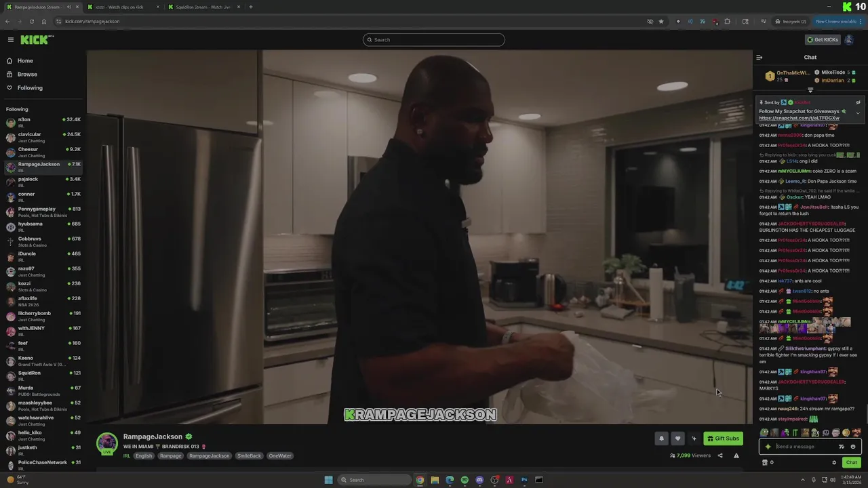868x488 pixels.
Task: Click the Gift Subs button
Action: [723, 439]
